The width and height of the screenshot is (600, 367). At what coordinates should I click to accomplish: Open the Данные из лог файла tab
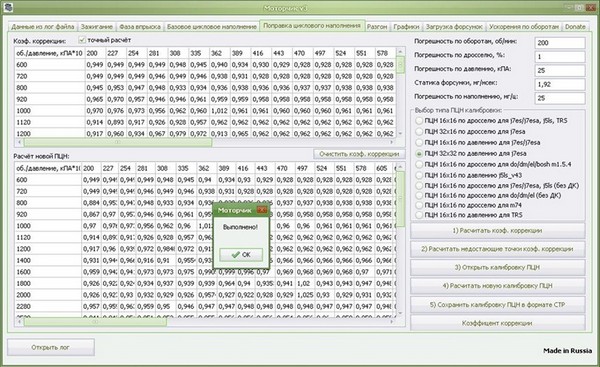click(x=43, y=27)
